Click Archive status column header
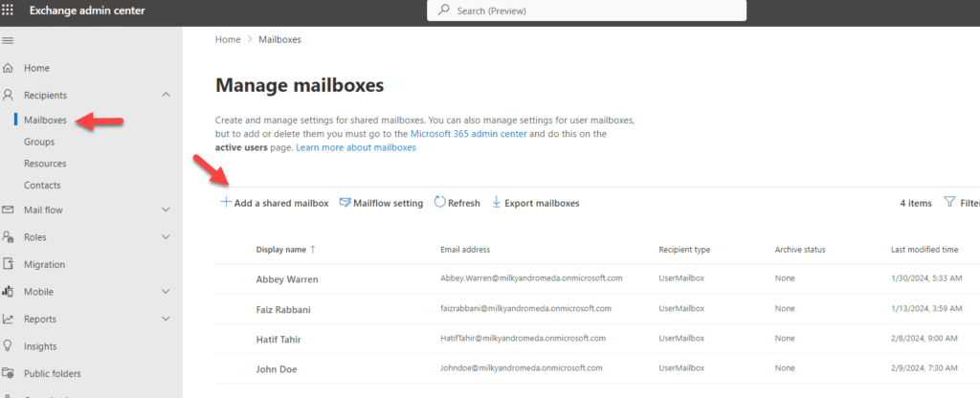Viewport: 980px width, 398px height. click(x=800, y=250)
